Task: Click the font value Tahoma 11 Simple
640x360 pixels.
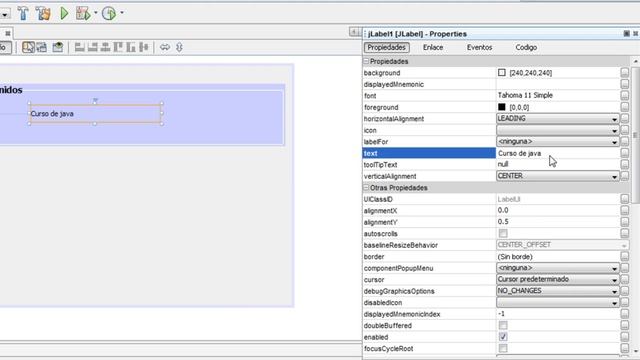Action: 525,95
